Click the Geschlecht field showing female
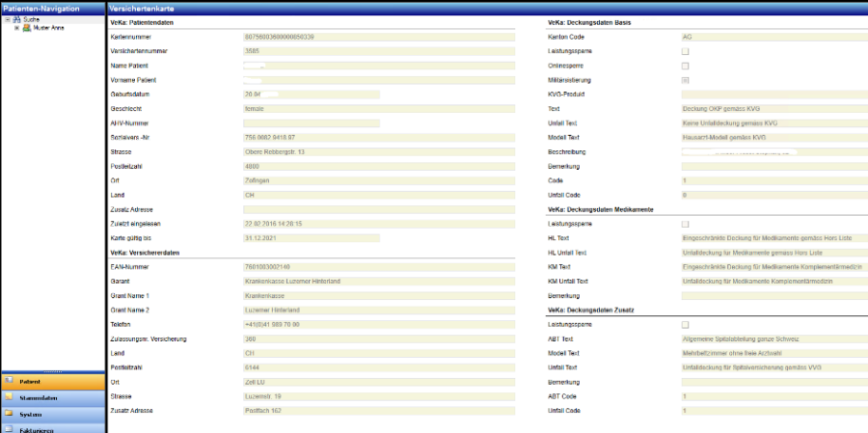Viewport: 868px width, 433px height. [x=379, y=109]
